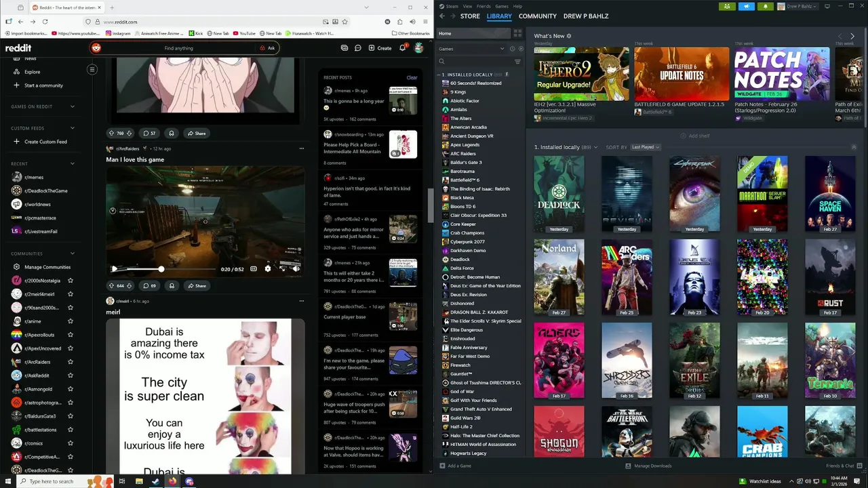Open Steam Community tab
Screen dimensions: 868x488
point(538,16)
